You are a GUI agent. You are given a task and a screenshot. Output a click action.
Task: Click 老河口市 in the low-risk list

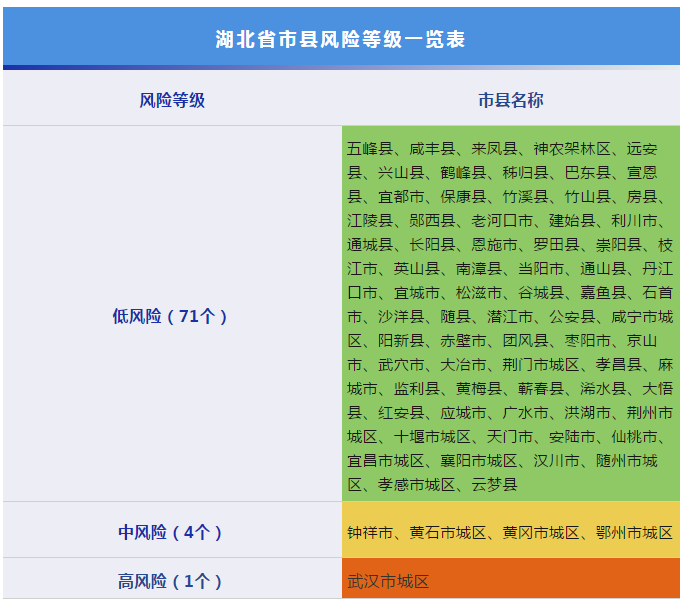(x=502, y=221)
